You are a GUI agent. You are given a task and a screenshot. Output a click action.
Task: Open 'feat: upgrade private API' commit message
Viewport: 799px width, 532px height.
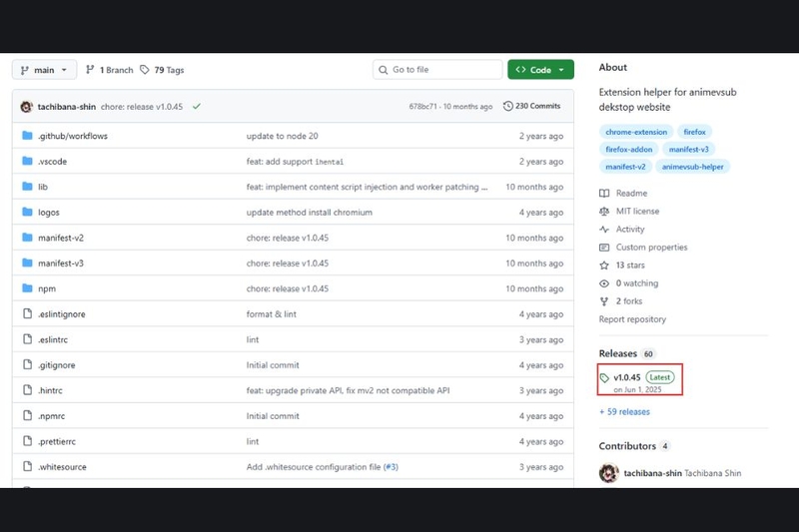coord(348,390)
